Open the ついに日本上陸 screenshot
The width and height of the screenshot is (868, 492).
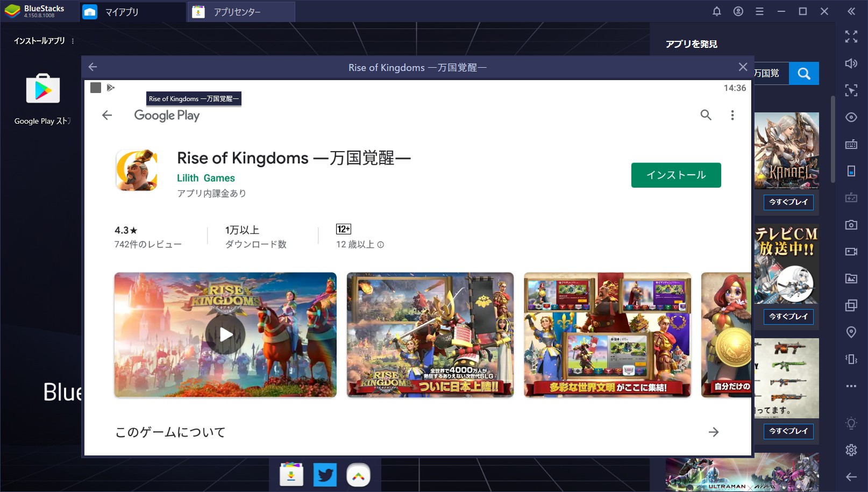coord(430,334)
